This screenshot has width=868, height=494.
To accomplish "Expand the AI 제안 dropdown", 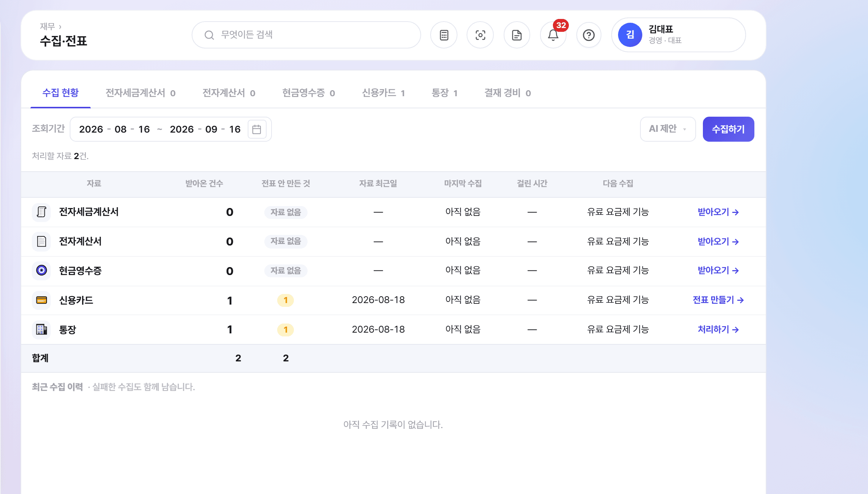I will click(x=668, y=129).
